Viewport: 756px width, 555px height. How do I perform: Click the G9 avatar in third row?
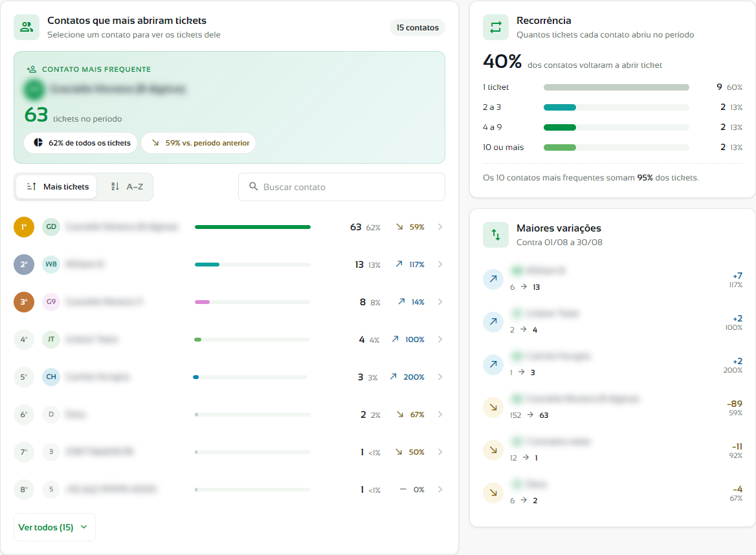pyautogui.click(x=51, y=302)
